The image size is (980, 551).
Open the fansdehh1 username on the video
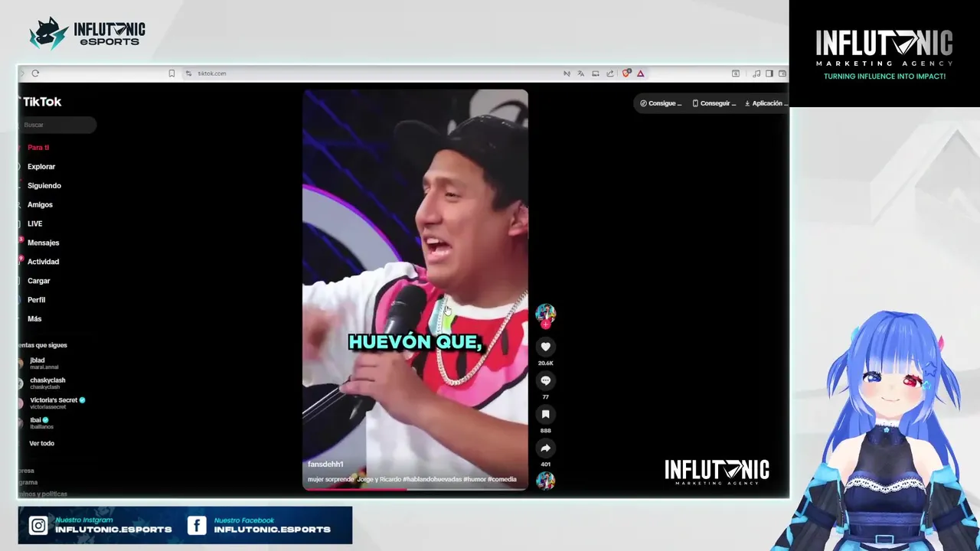click(x=325, y=465)
